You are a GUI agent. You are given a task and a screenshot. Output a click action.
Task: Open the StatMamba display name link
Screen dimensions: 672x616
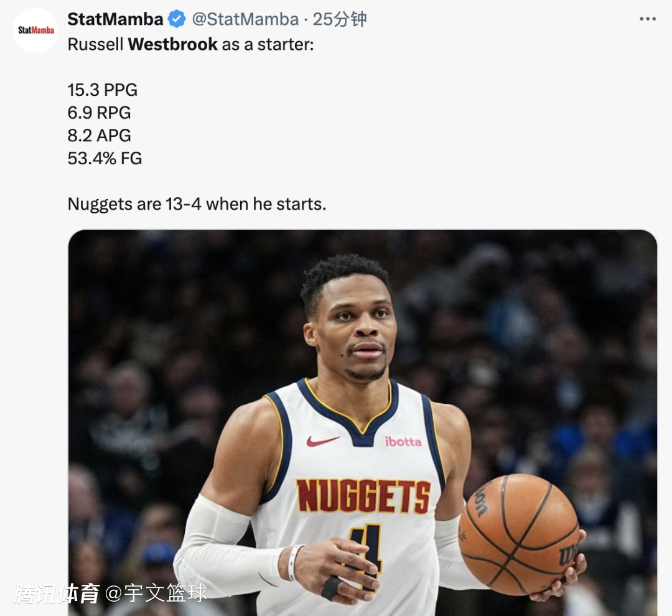pyautogui.click(x=115, y=19)
